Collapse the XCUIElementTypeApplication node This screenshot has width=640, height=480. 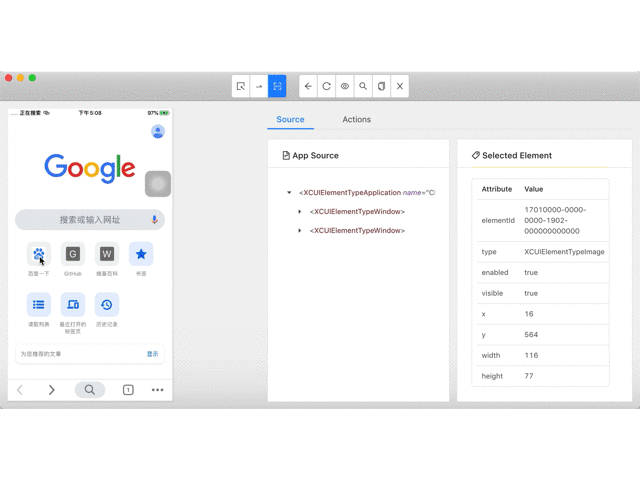click(x=289, y=192)
